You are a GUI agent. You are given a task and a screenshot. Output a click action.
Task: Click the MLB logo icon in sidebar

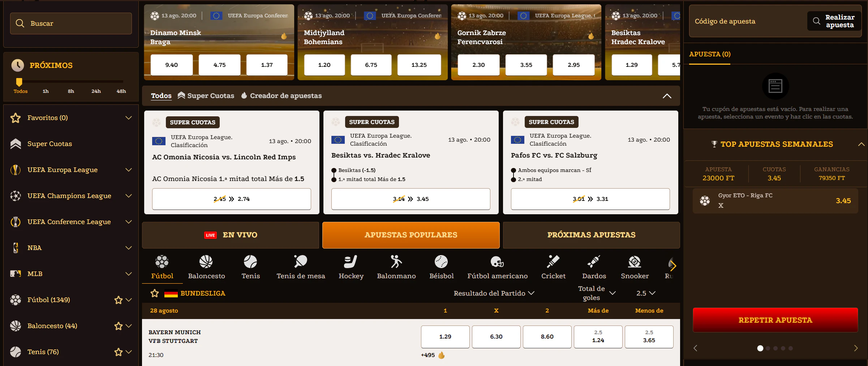16,274
